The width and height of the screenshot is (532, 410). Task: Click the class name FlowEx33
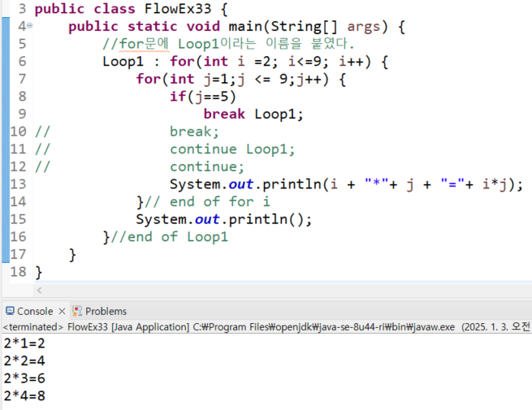point(178,9)
